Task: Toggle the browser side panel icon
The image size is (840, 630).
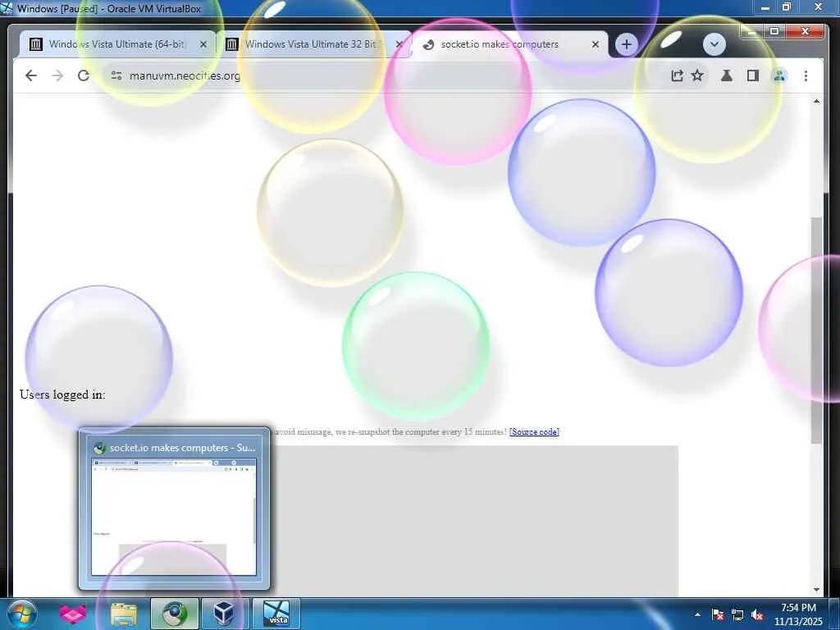Action: click(x=753, y=75)
